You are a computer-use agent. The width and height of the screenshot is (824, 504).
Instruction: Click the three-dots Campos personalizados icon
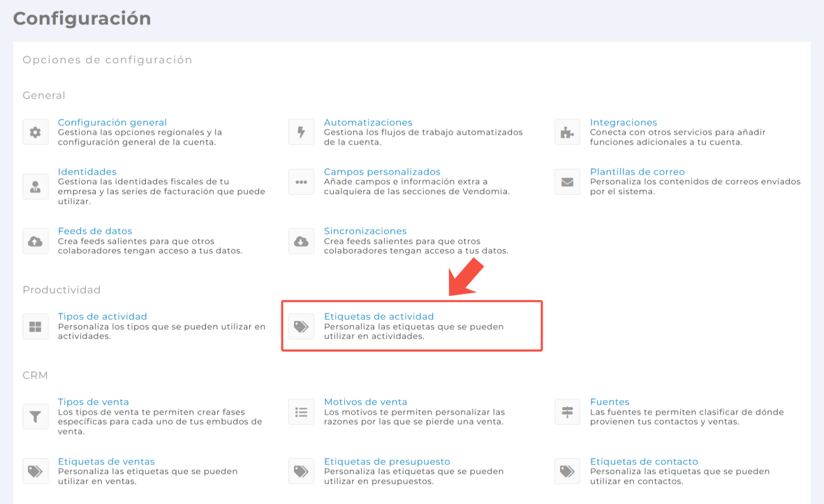(x=301, y=181)
